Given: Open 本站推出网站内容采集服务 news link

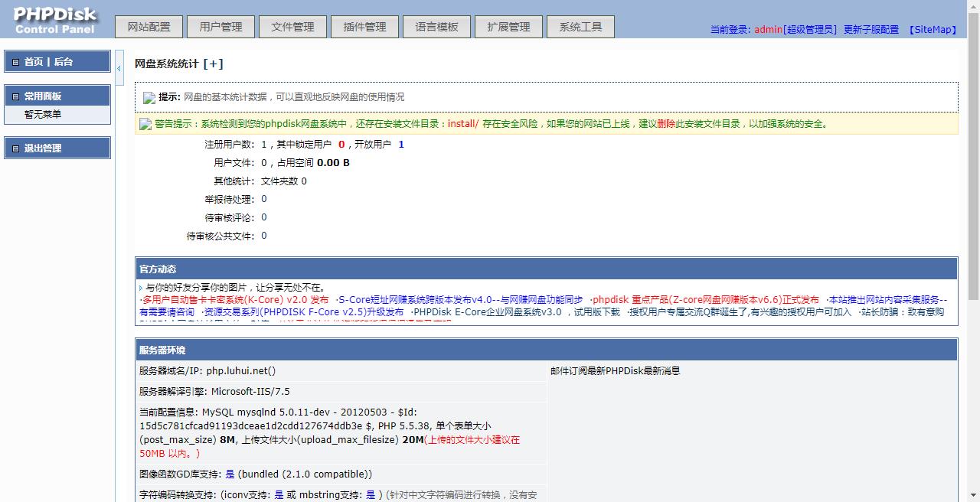Looking at the screenshot, I should click(x=888, y=300).
